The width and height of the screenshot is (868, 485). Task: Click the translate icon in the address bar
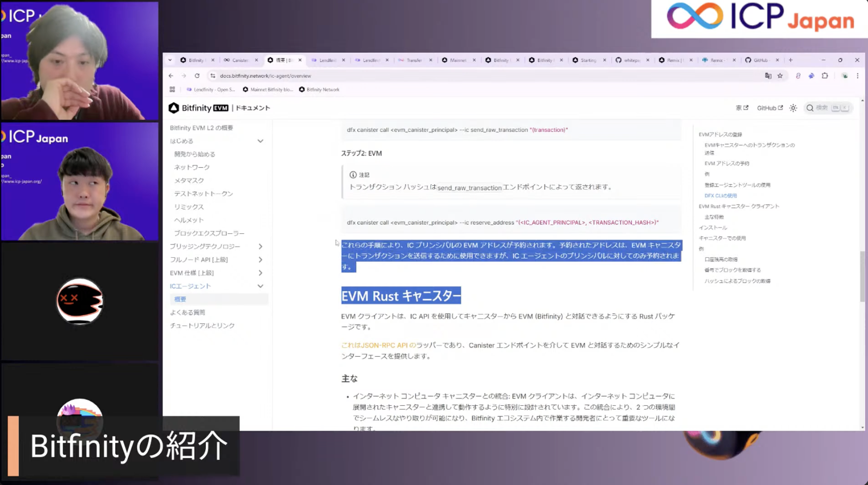point(768,76)
